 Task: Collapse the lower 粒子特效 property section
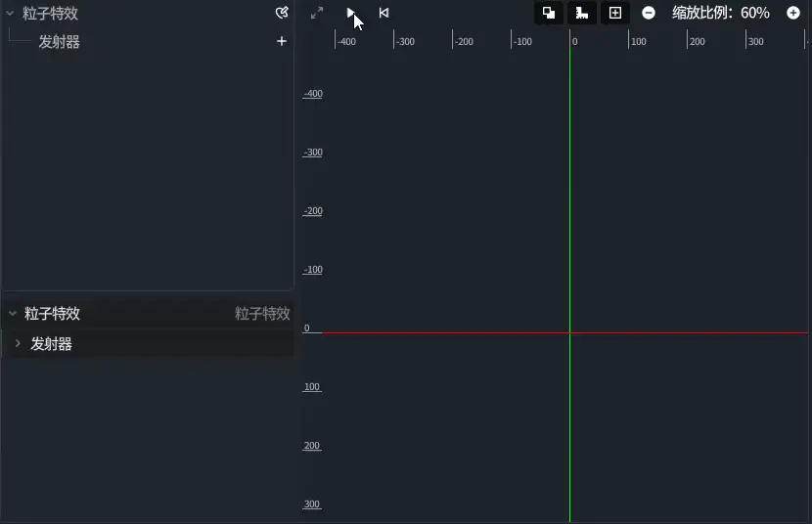13,313
